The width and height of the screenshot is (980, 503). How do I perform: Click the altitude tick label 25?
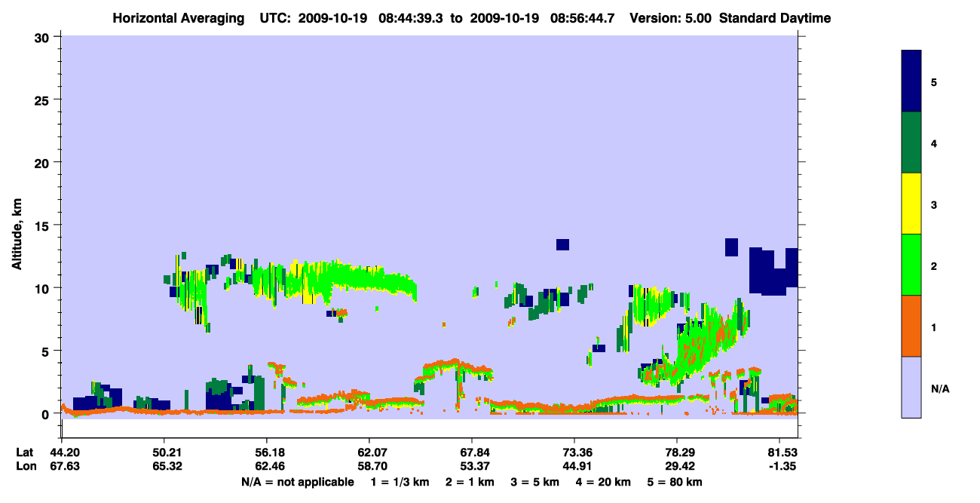(x=44, y=100)
